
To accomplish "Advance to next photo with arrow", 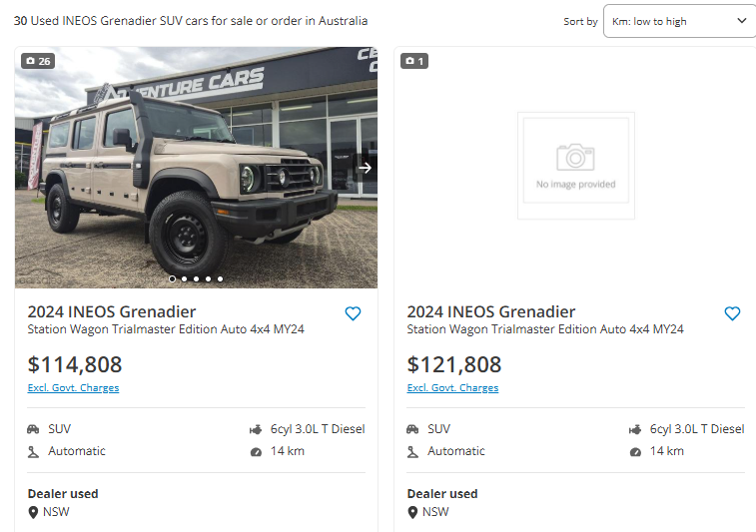I will (x=365, y=168).
